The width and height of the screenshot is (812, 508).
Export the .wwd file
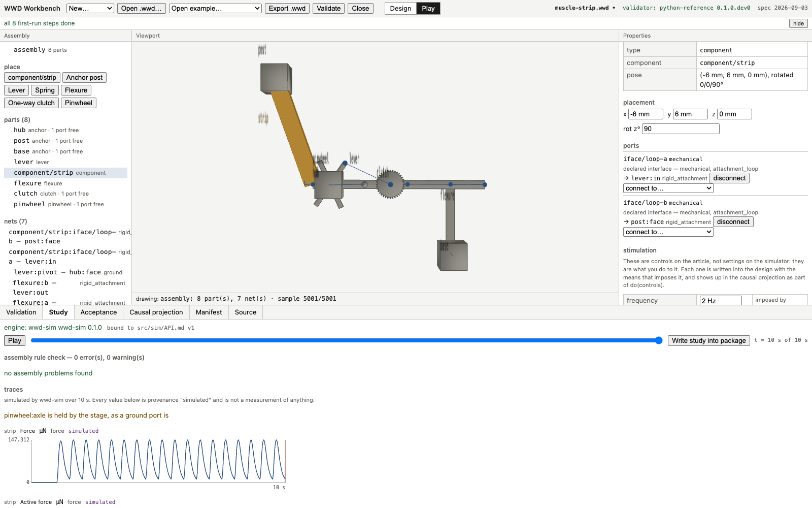click(287, 8)
